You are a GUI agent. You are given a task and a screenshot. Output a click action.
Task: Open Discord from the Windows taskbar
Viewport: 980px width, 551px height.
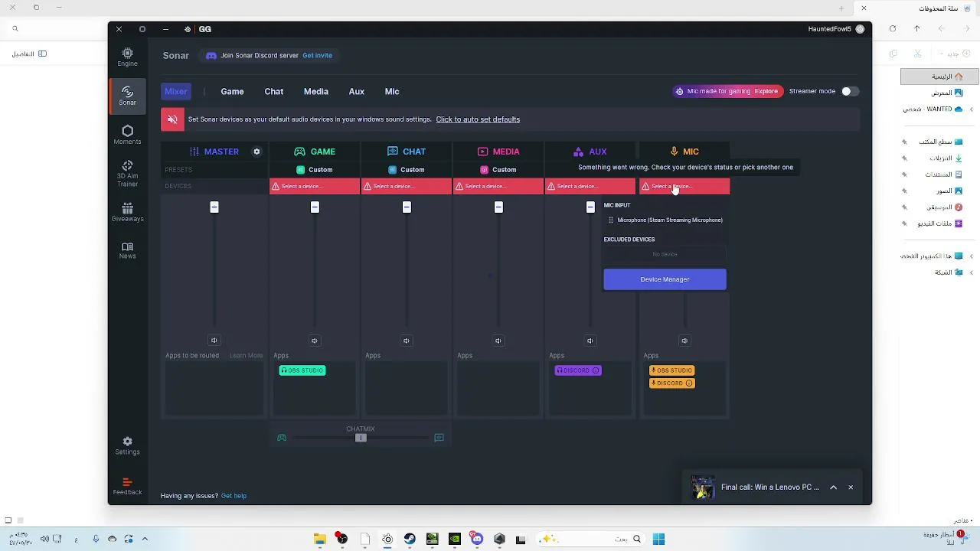(x=477, y=539)
